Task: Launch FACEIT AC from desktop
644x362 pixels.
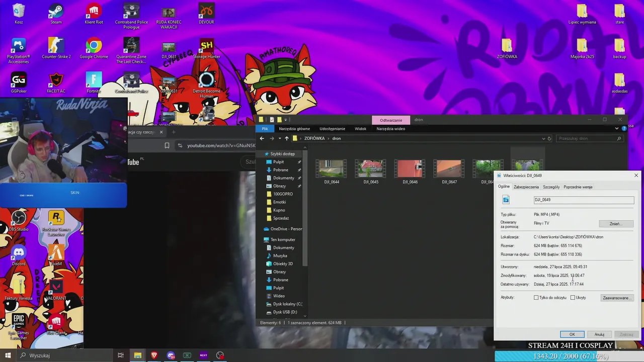Action: (56, 83)
